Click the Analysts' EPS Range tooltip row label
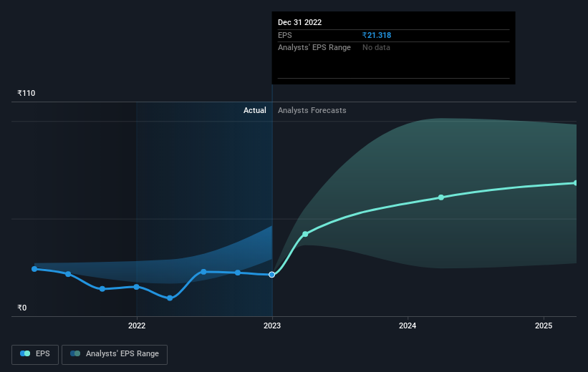 click(x=314, y=48)
